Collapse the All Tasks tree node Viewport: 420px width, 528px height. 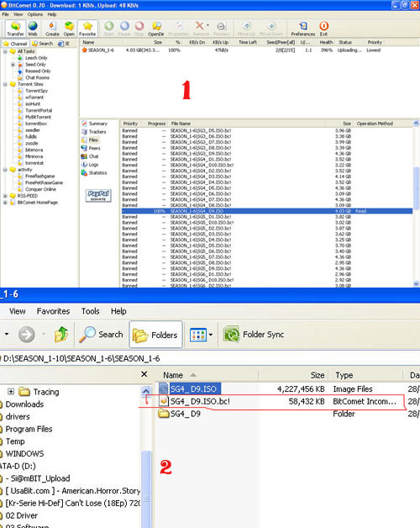point(5,51)
